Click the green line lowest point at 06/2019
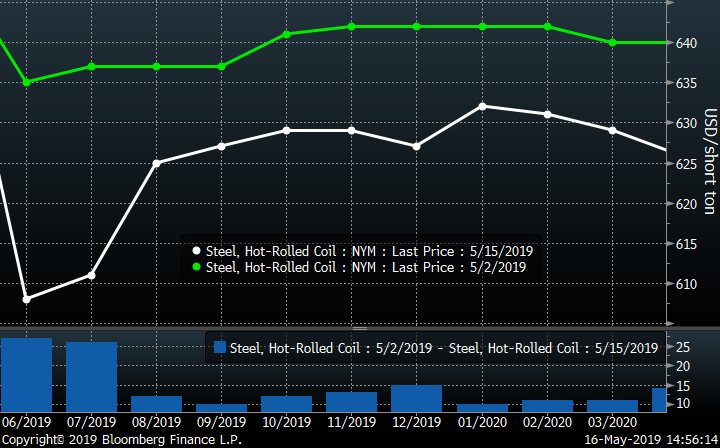This screenshot has width=720, height=448. tap(27, 82)
